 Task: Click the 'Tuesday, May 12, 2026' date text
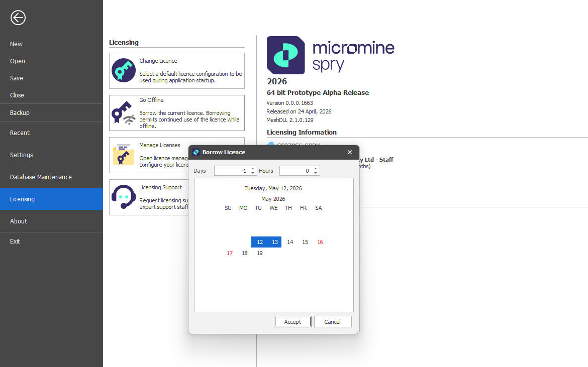[x=273, y=188]
